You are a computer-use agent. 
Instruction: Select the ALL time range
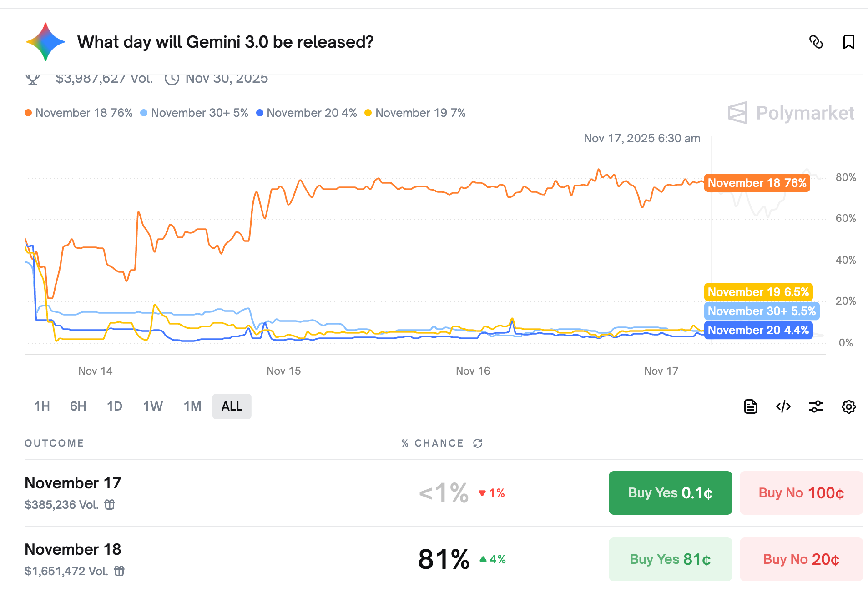(x=232, y=406)
